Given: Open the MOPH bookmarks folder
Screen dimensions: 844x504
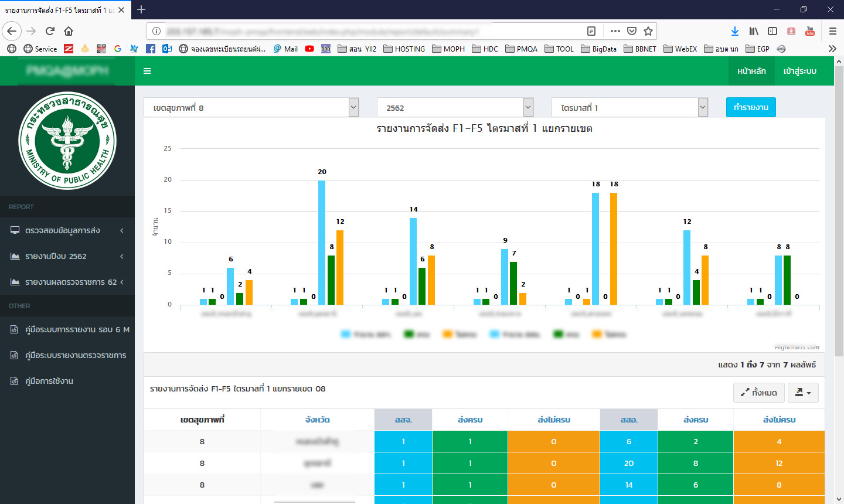Looking at the screenshot, I should [448, 49].
